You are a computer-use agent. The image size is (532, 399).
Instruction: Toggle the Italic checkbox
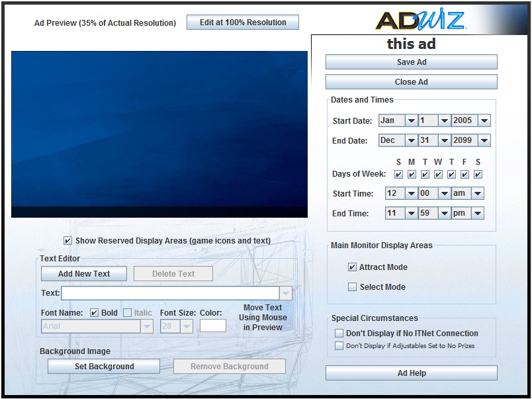point(127,313)
